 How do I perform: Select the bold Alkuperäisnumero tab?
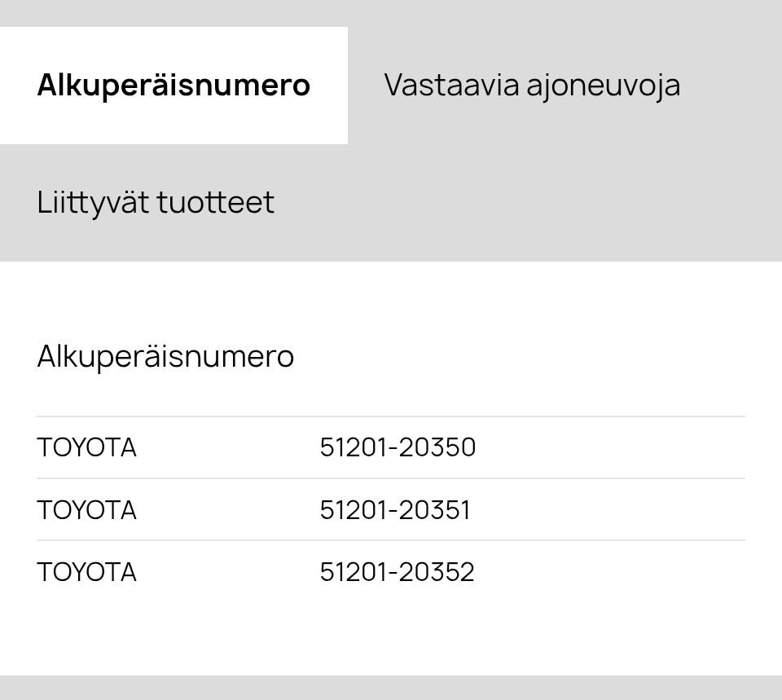tap(174, 86)
